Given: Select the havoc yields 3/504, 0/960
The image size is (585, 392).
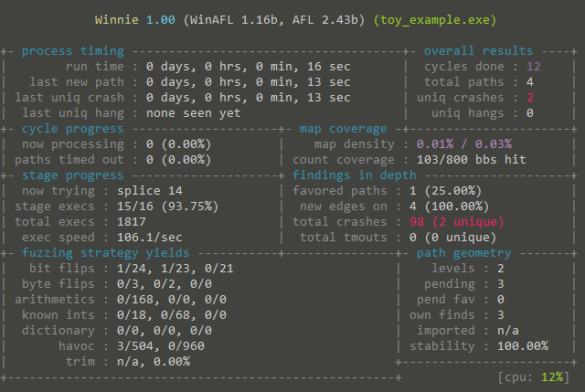Looking at the screenshot, I should pos(161,346).
